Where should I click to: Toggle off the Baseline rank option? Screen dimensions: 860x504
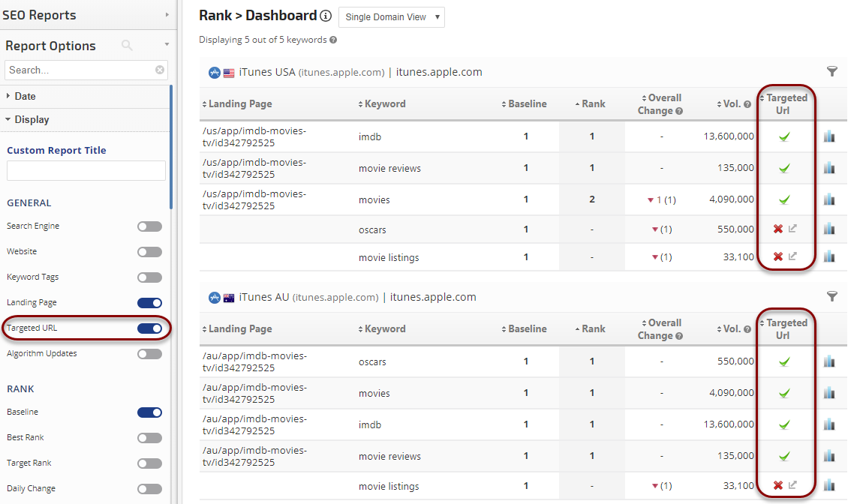pos(149,412)
